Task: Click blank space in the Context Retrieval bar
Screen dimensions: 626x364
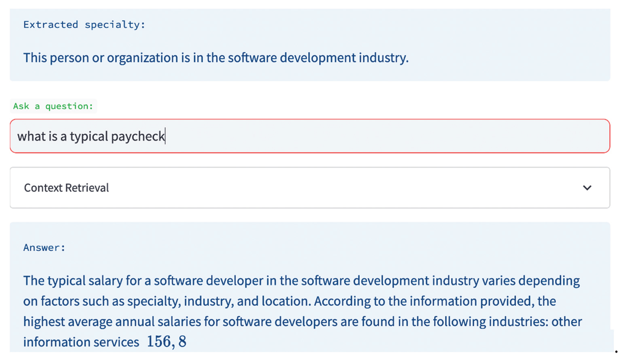Action: click(323, 188)
